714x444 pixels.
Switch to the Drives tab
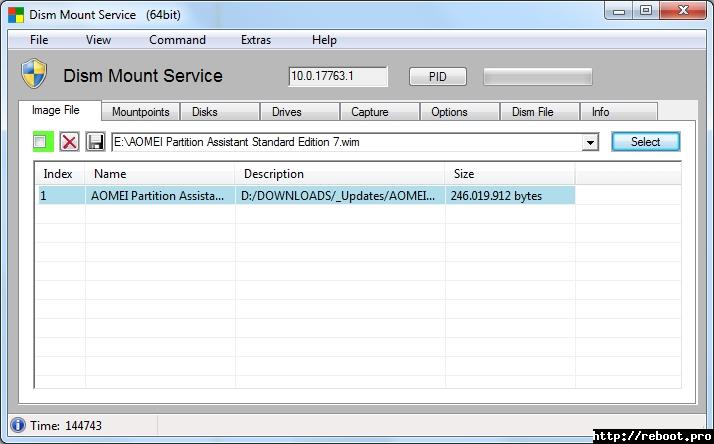[300, 112]
